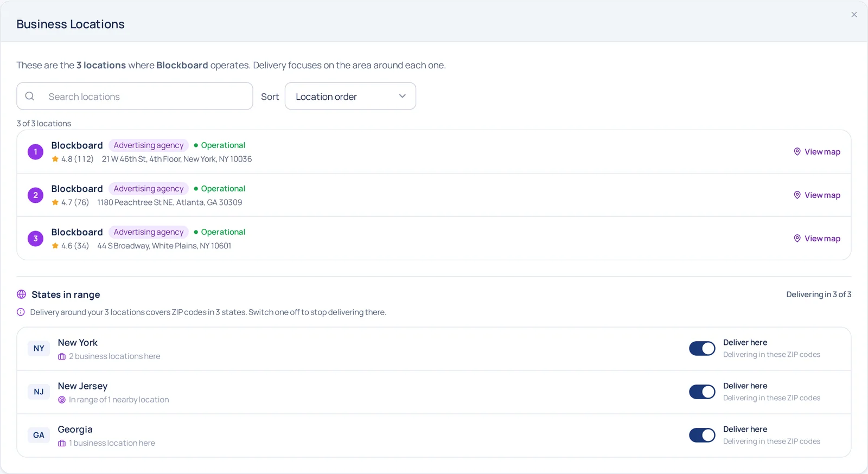Image resolution: width=868 pixels, height=474 pixels.
Task: Click the GA state badge
Action: pyautogui.click(x=39, y=435)
